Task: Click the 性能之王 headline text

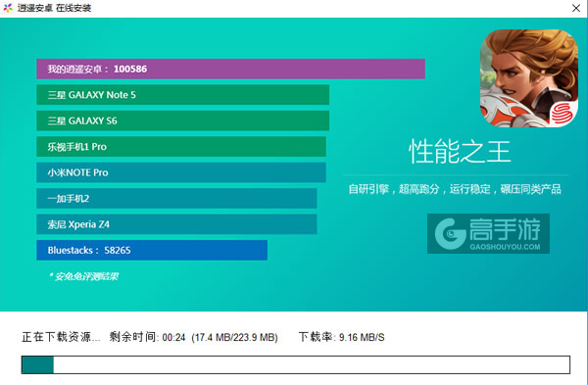Action: tap(460, 152)
